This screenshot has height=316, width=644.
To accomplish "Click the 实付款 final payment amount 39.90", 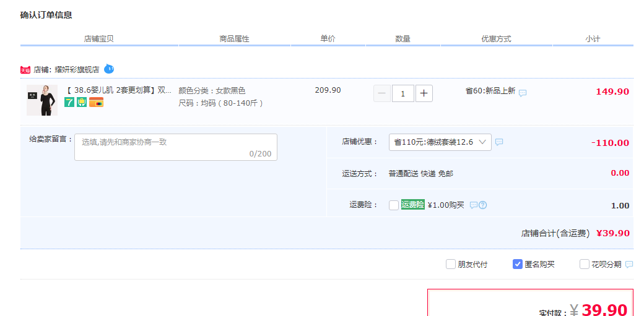I will pyautogui.click(x=604, y=309).
